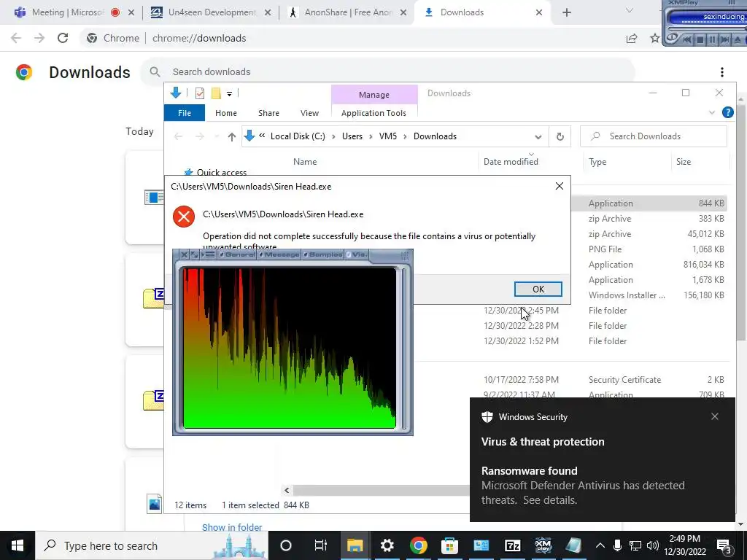Open the Vis. tab in XMPlay info
This screenshot has height=560, width=747.
click(356, 254)
